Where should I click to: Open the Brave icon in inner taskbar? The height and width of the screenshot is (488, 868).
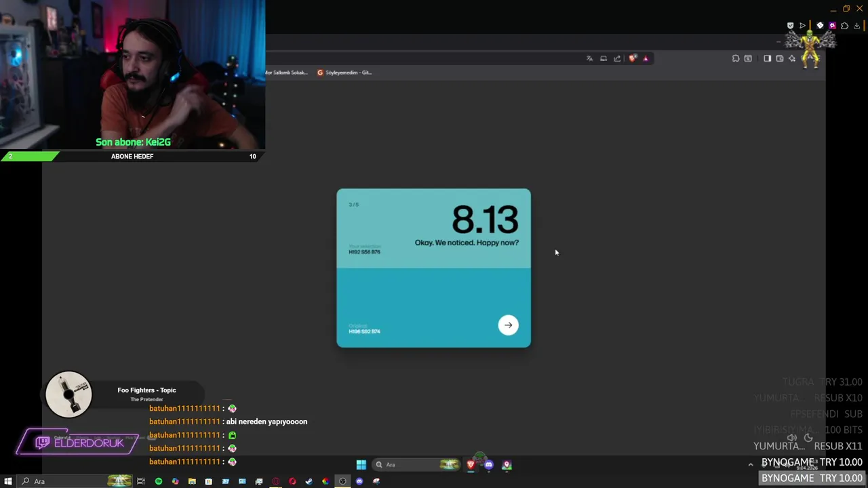tap(471, 465)
